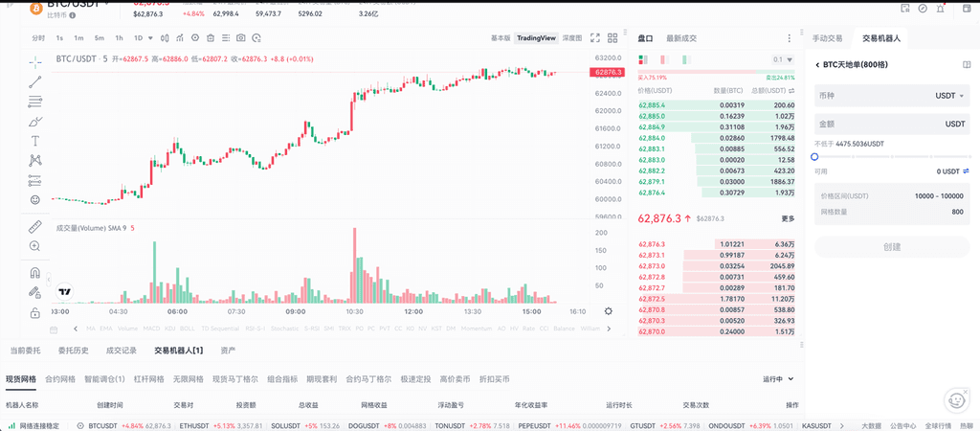The height and width of the screenshot is (431, 980).
Task: Open chart settings gear below price axis
Action: click(608, 311)
